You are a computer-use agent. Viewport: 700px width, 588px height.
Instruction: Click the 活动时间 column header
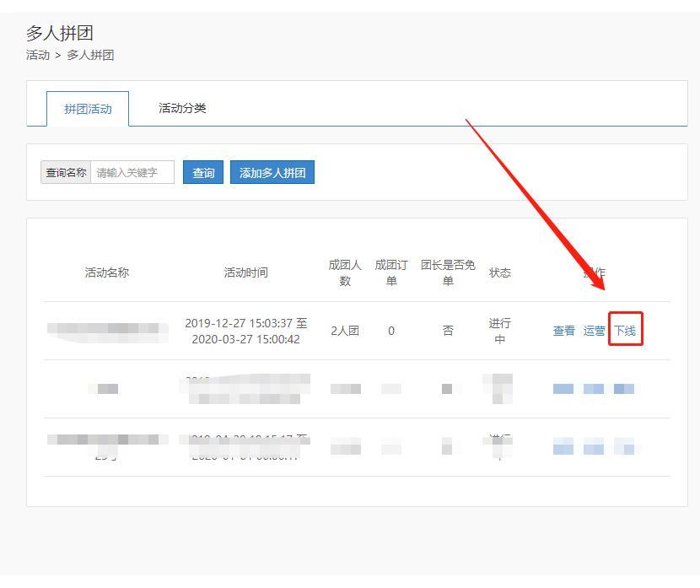pos(247,272)
